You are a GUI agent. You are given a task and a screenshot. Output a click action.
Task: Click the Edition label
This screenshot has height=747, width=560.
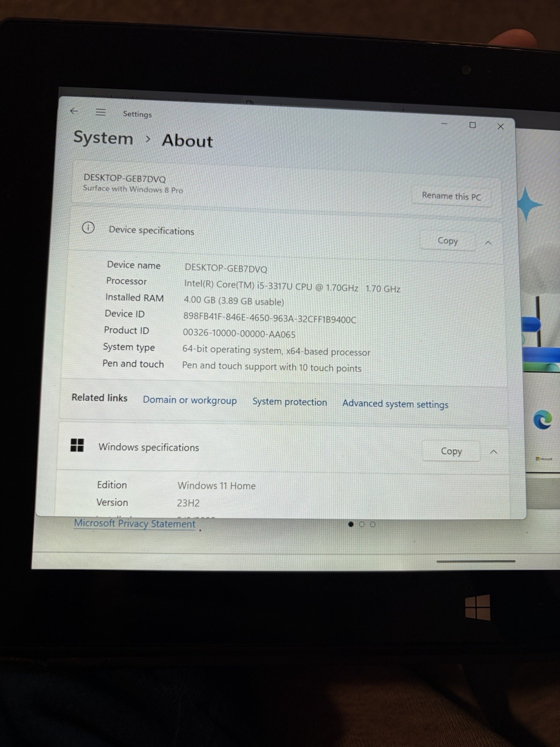(x=112, y=485)
